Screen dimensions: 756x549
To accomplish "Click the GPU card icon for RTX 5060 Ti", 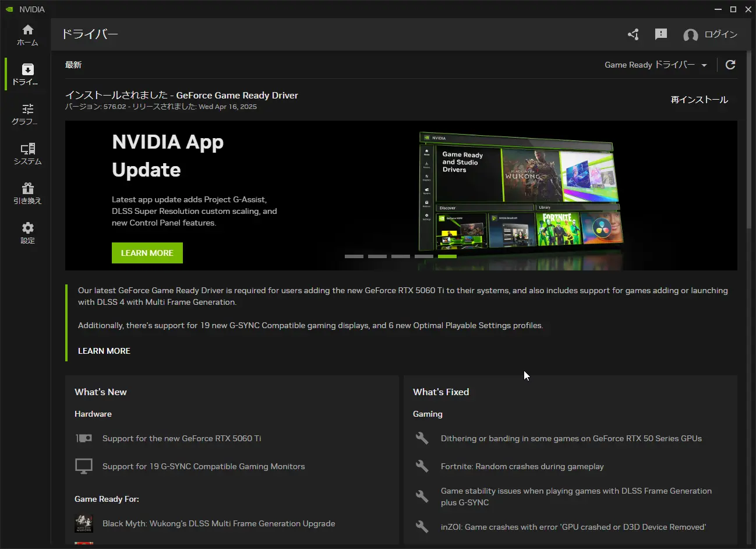I will (x=84, y=438).
